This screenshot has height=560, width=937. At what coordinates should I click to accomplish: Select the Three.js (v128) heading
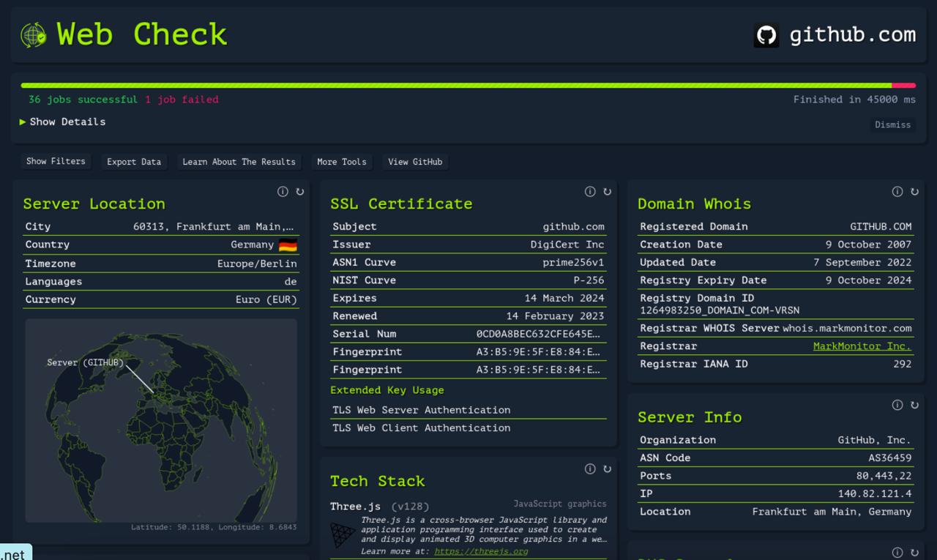(x=379, y=507)
